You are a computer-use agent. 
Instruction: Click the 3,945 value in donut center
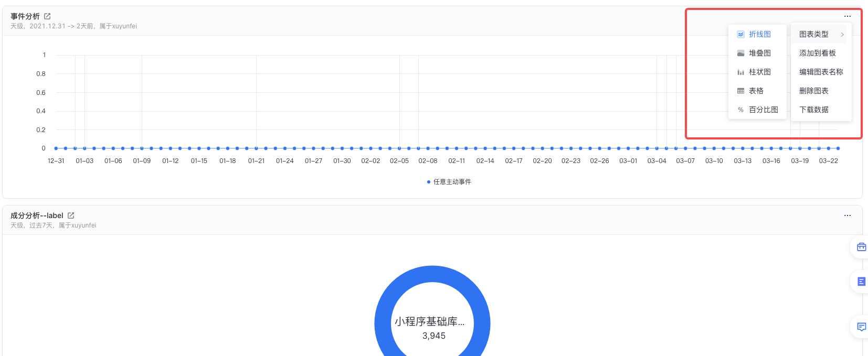tap(434, 336)
